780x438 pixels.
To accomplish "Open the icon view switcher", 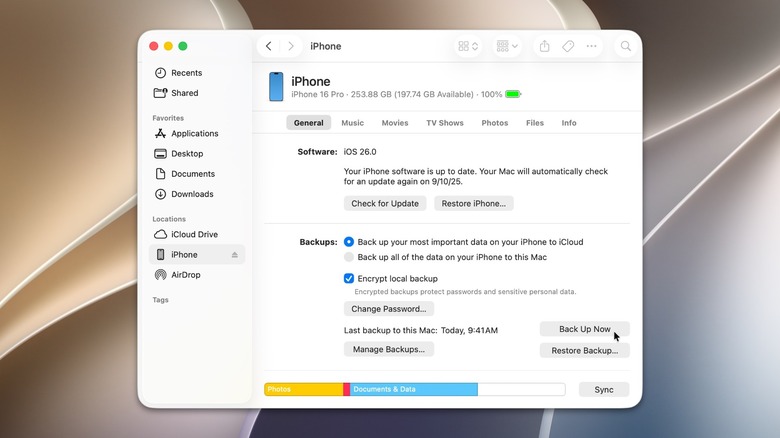I will (468, 46).
